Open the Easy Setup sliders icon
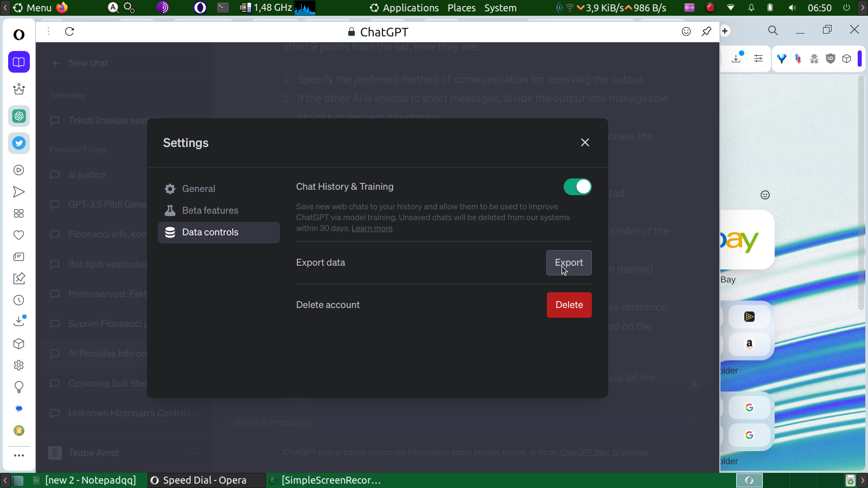The image size is (868, 488). 758,59
